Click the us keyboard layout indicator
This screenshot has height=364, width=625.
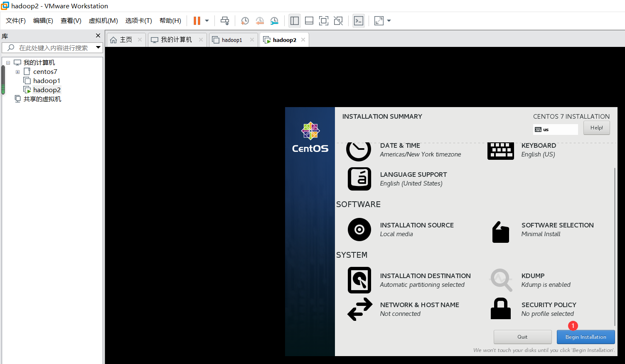click(555, 129)
